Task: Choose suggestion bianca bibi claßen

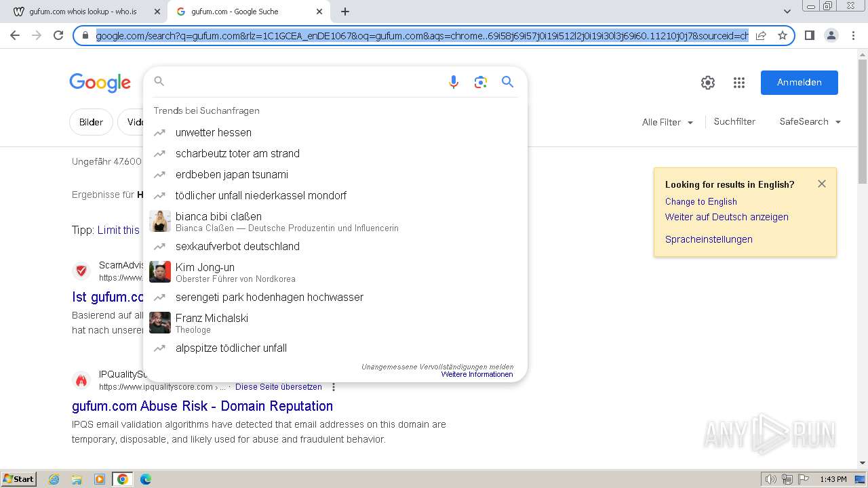Action: pyautogui.click(x=335, y=221)
